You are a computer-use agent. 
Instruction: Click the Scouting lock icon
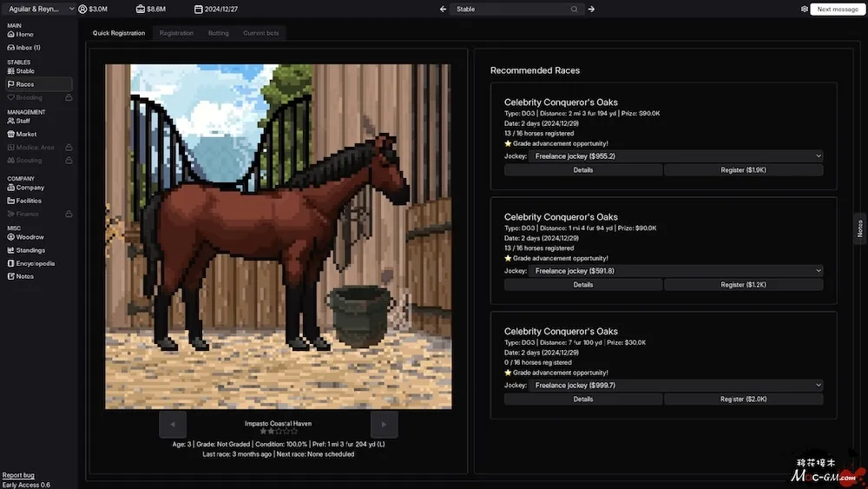tap(69, 160)
